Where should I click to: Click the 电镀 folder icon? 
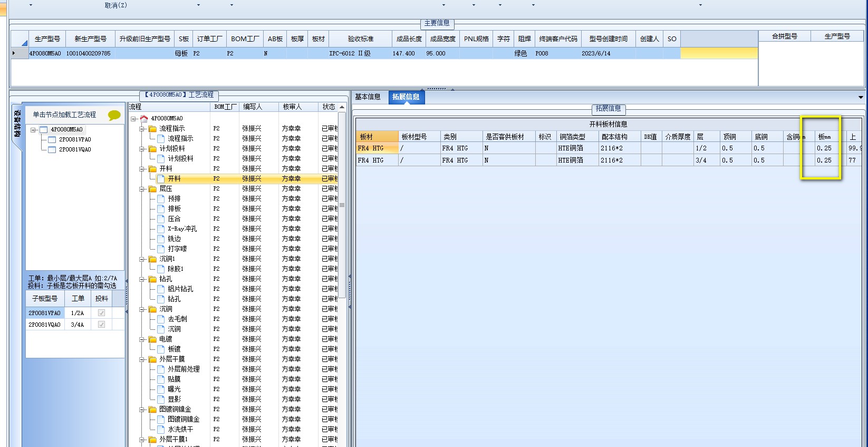[152, 339]
